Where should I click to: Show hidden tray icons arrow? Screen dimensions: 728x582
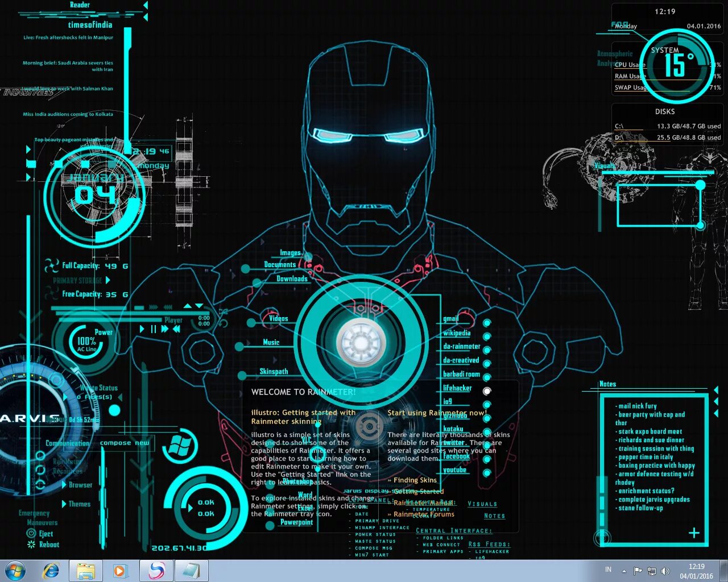[624, 571]
